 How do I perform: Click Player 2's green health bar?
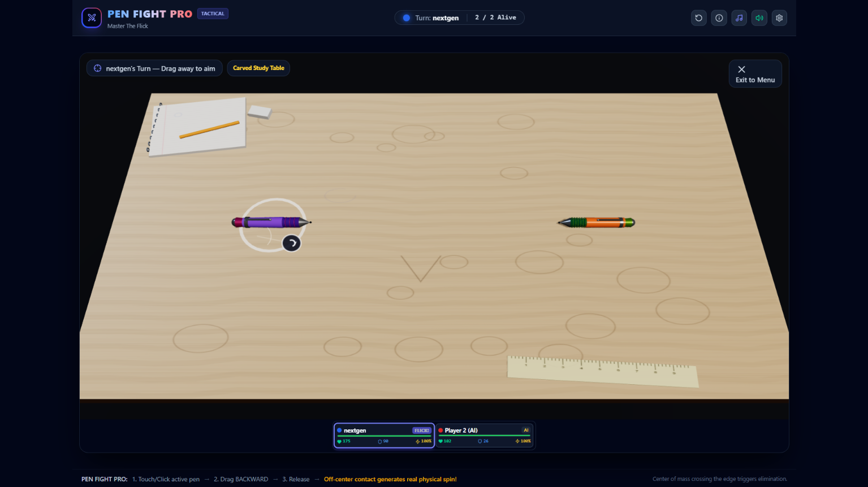click(485, 436)
